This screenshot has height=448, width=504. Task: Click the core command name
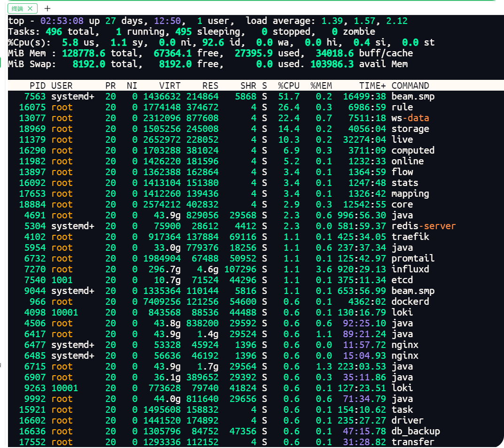coord(402,204)
